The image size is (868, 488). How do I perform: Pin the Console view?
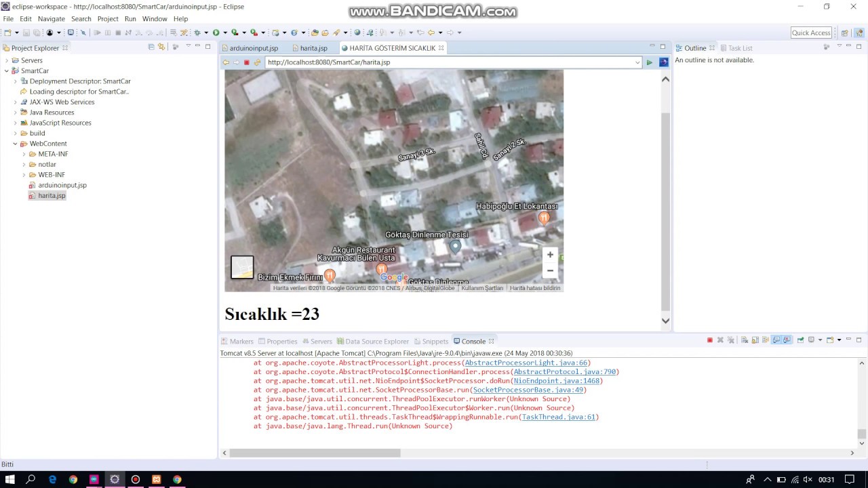click(801, 340)
